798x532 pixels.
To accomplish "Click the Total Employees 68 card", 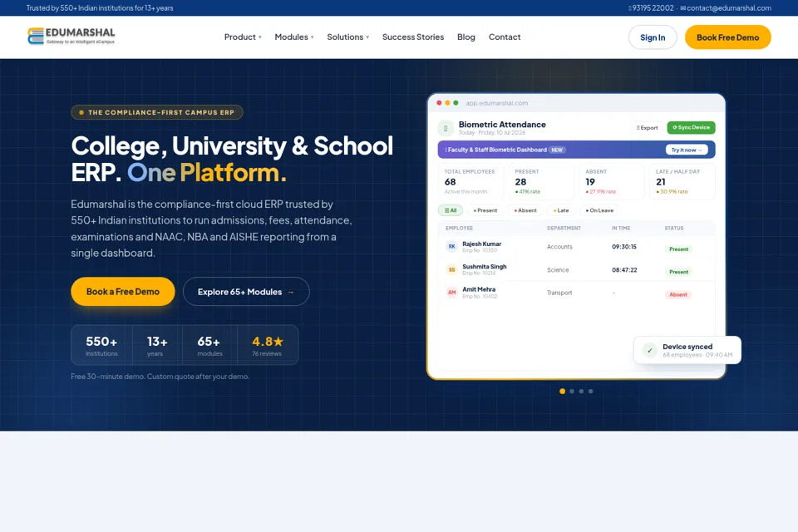I will (470, 181).
